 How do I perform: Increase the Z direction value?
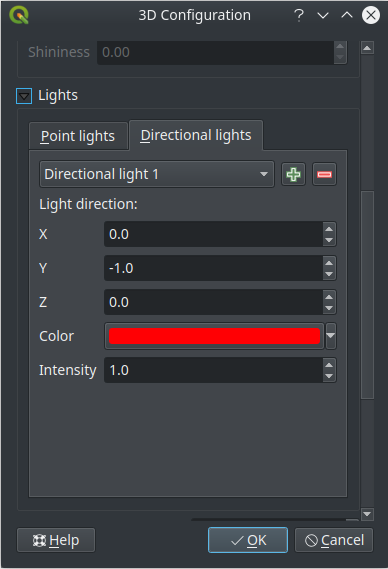(329, 297)
